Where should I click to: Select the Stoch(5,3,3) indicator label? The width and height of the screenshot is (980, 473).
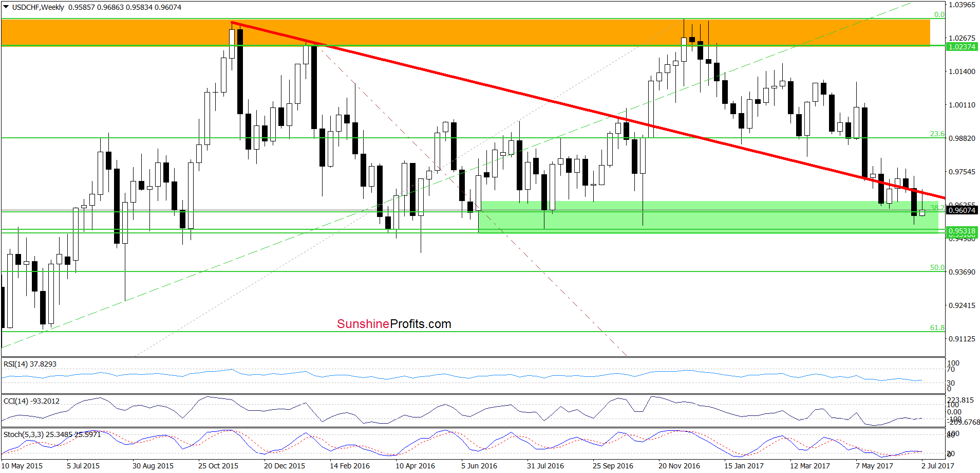pyautogui.click(x=52, y=434)
